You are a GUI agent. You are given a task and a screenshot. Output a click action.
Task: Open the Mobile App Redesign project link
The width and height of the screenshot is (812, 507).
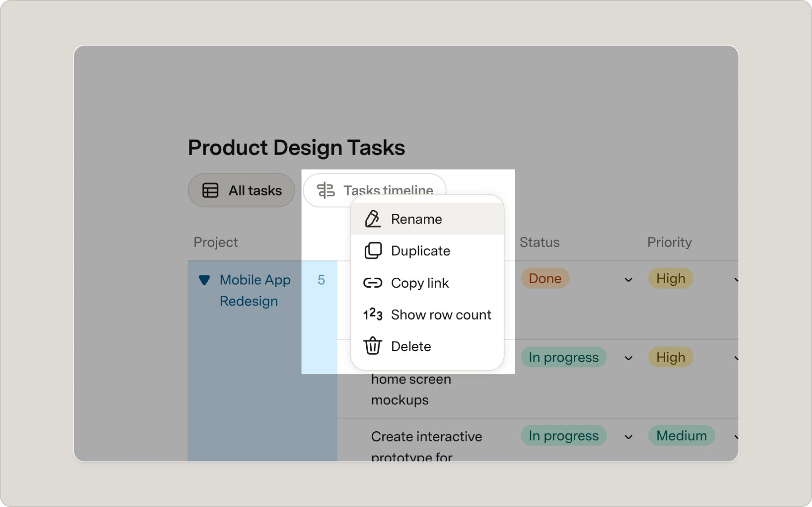[255, 290]
